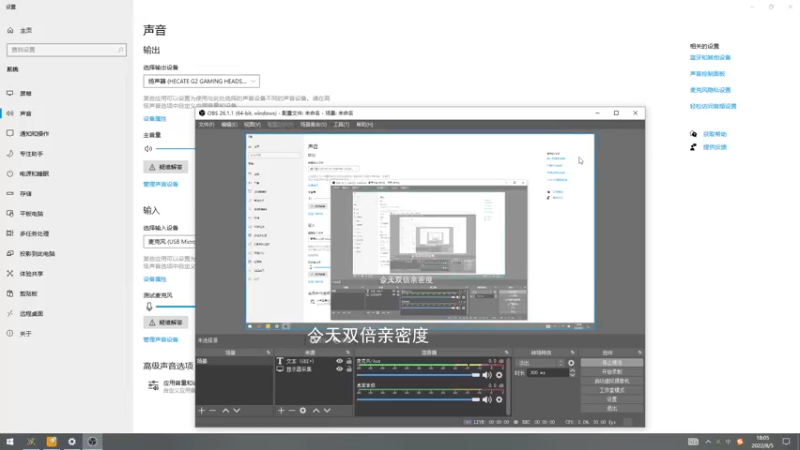Image resolution: width=800 pixels, height=450 pixels.
Task: Toggle visibility of the 文本 (GDI+) source
Action: [339, 361]
